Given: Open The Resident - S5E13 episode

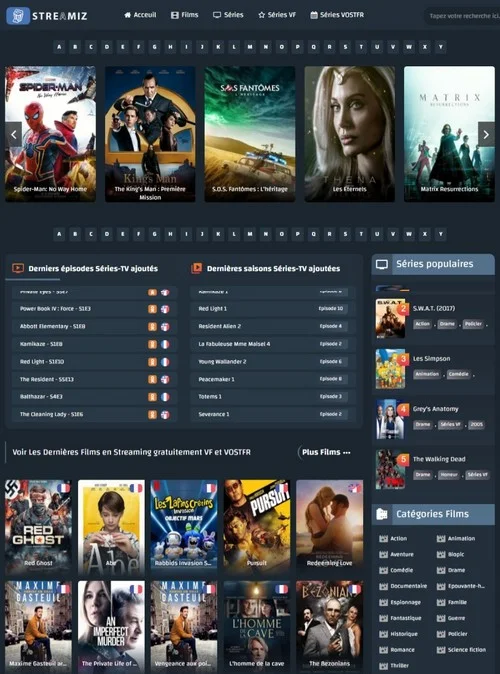Looking at the screenshot, I should coord(94,379).
